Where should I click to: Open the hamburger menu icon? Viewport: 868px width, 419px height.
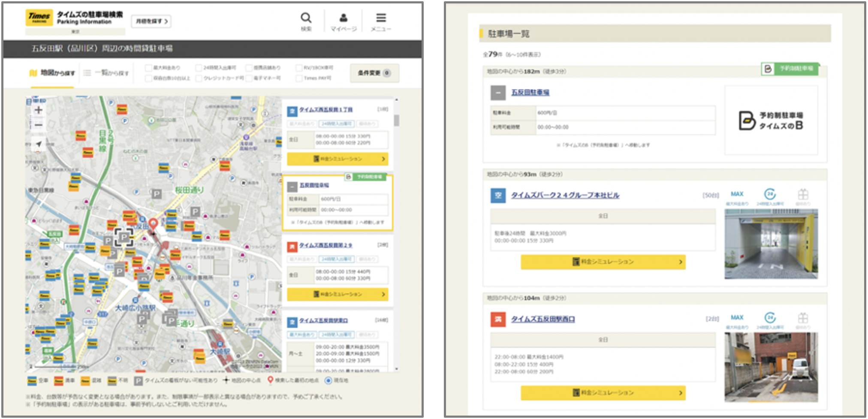381,18
